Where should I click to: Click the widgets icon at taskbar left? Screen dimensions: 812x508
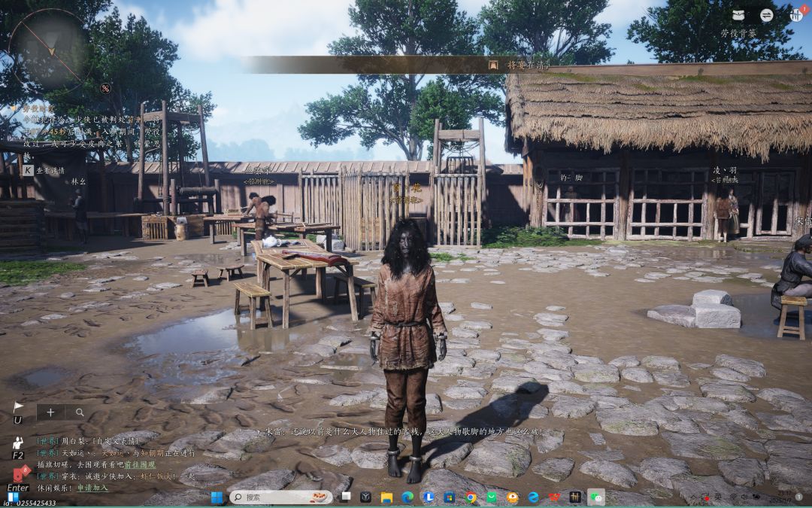coord(14,497)
